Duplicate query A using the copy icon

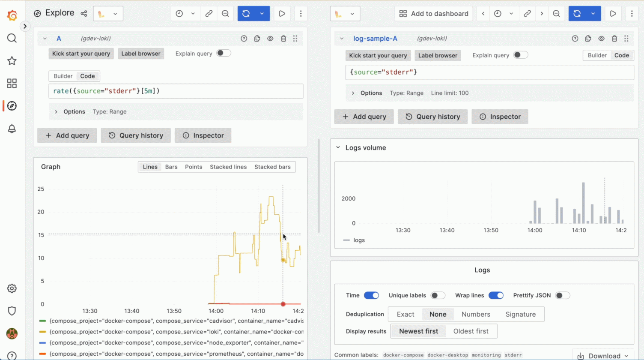tap(257, 39)
